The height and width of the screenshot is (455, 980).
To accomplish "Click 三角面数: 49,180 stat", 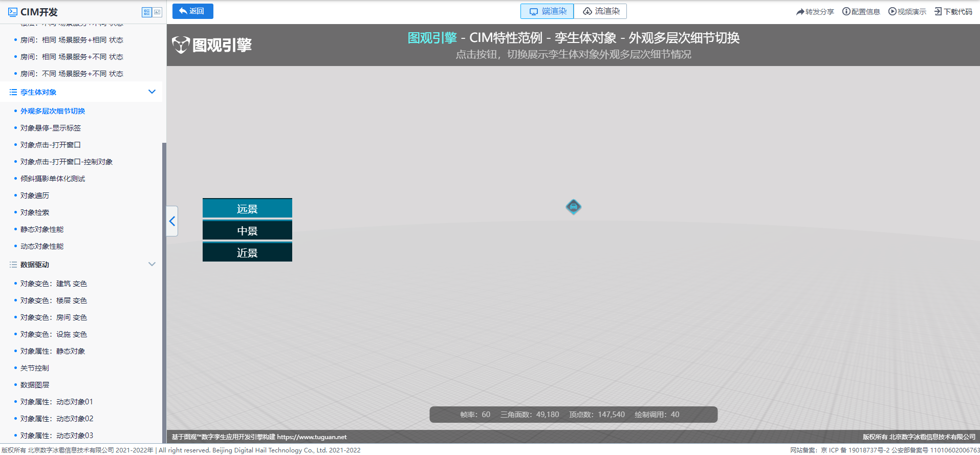I will (x=530, y=415).
